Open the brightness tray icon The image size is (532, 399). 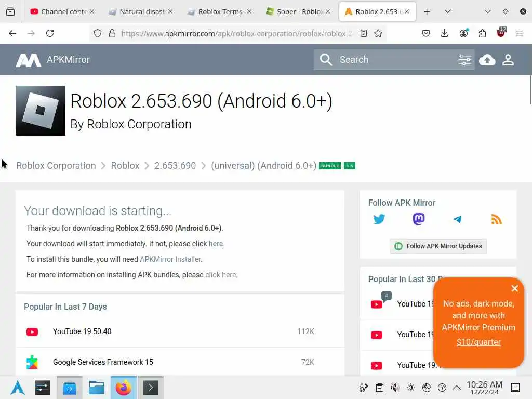click(410, 388)
